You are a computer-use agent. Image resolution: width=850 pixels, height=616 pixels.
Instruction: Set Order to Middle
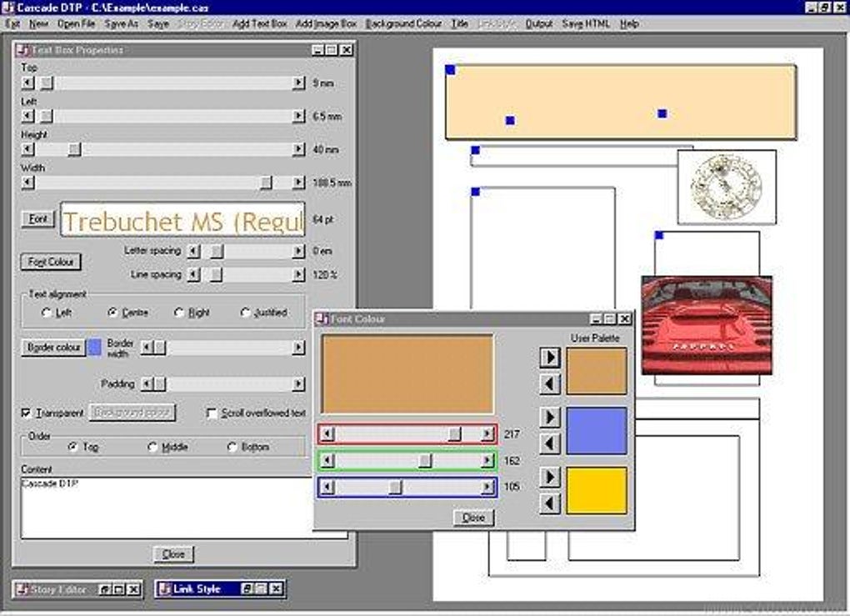168,447
